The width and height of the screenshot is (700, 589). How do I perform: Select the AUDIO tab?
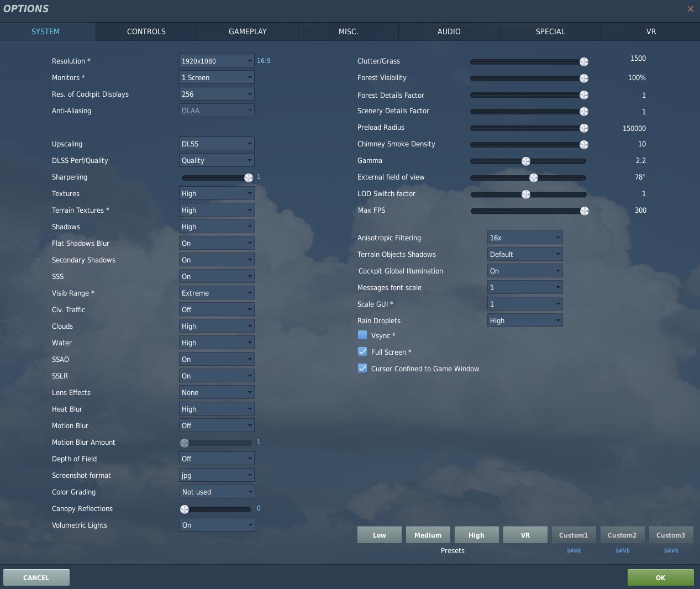[449, 31]
